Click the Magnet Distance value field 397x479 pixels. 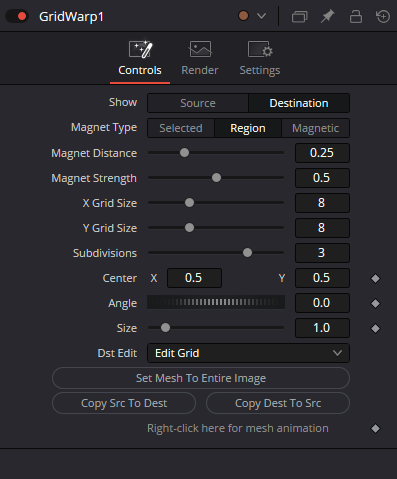coord(322,153)
